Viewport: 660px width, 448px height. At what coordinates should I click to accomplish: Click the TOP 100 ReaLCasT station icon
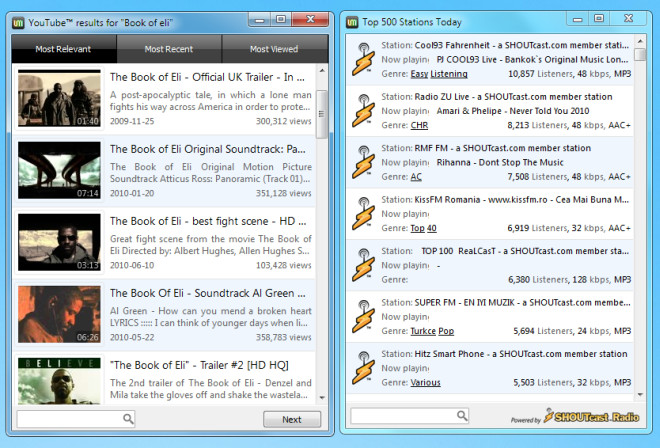click(x=360, y=267)
